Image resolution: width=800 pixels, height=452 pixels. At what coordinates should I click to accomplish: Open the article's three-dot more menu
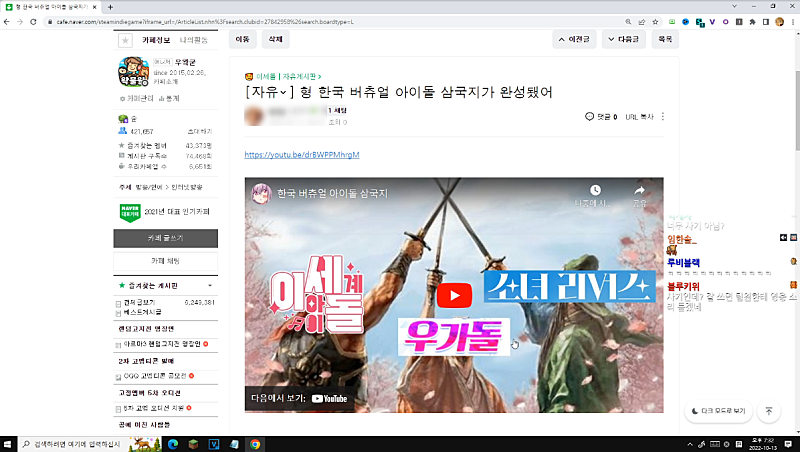(x=663, y=117)
